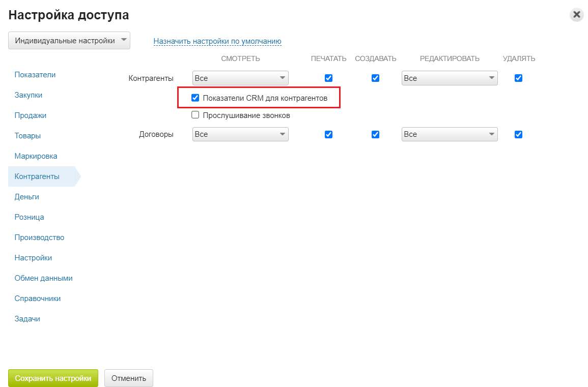Open the "Задачи" section
This screenshot has height=387, width=588.
[x=26, y=318]
